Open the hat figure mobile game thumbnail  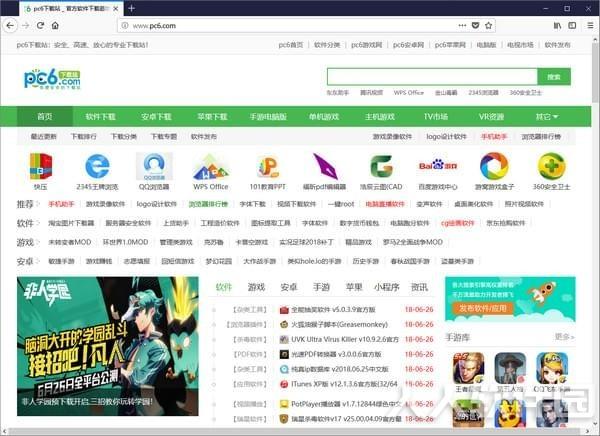(x=510, y=369)
